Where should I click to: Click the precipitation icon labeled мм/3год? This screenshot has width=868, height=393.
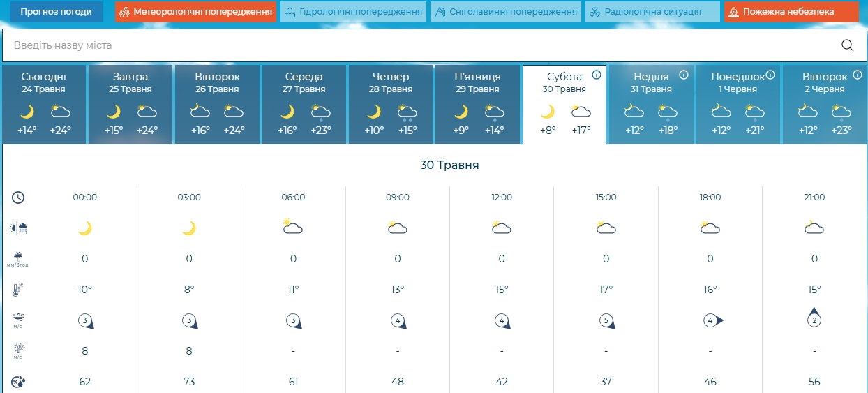pyautogui.click(x=18, y=259)
